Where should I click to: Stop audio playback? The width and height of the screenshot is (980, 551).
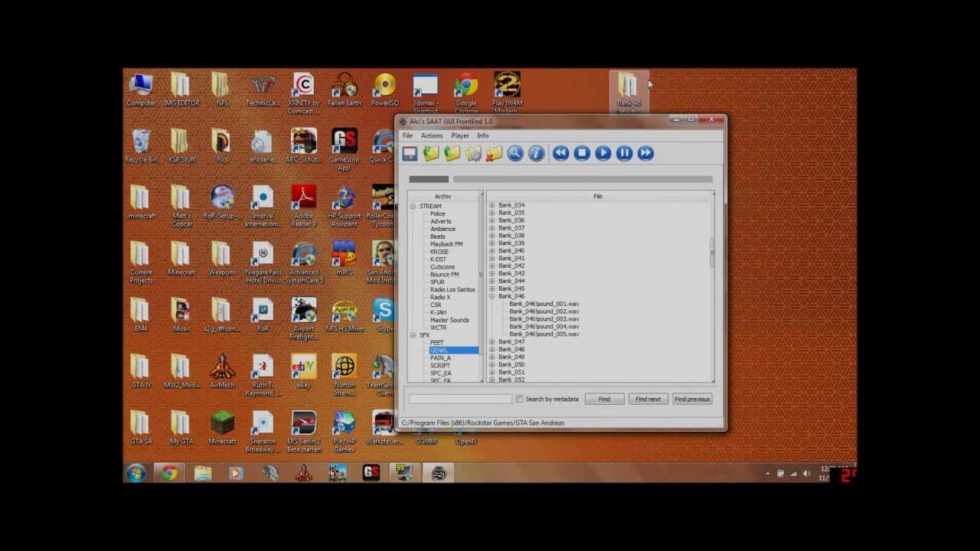point(582,153)
